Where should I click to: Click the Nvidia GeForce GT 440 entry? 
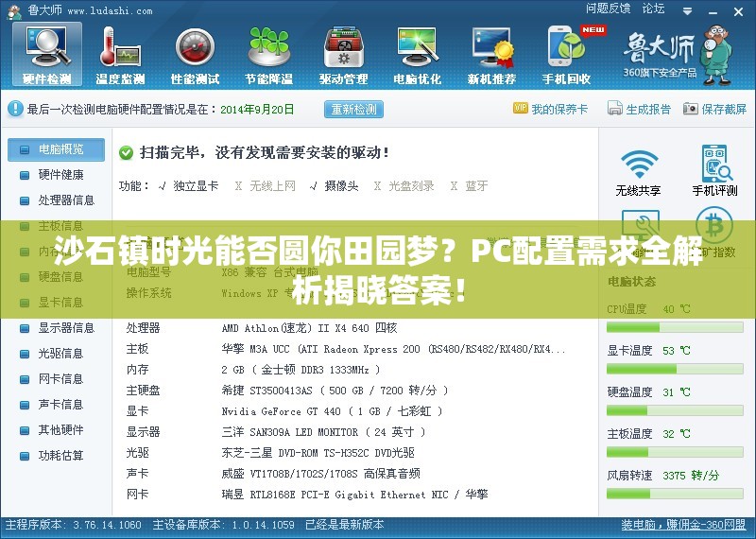point(332,411)
